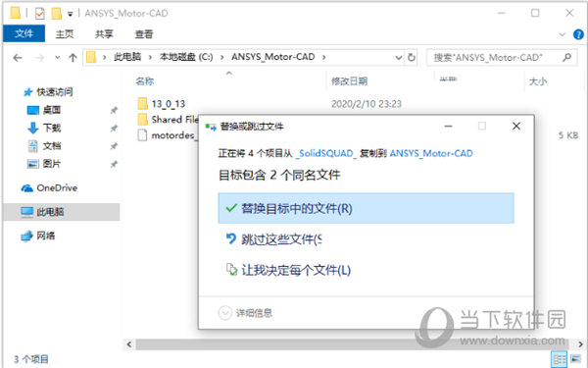Click the Back navigation arrow
Screen dimensions: 588x368
(18, 58)
